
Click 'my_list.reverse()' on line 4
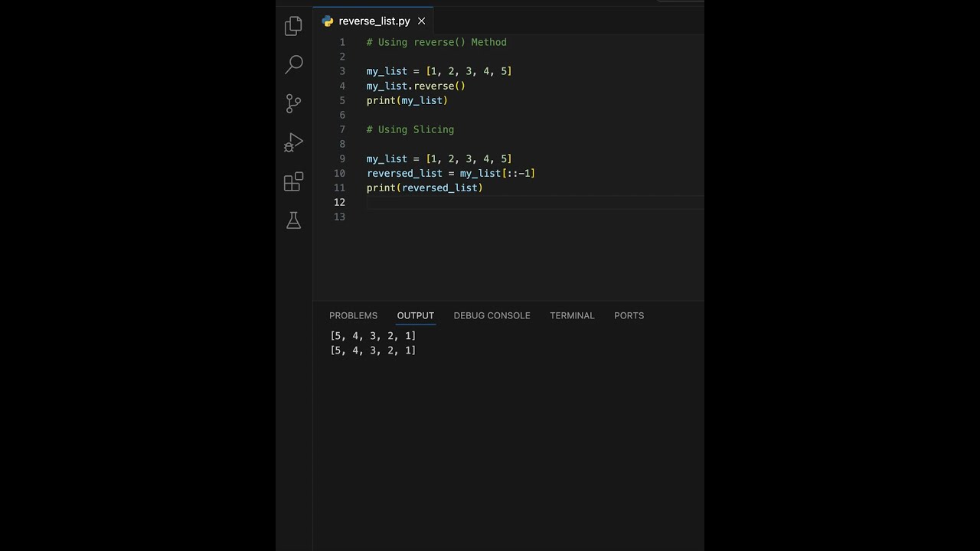(416, 86)
